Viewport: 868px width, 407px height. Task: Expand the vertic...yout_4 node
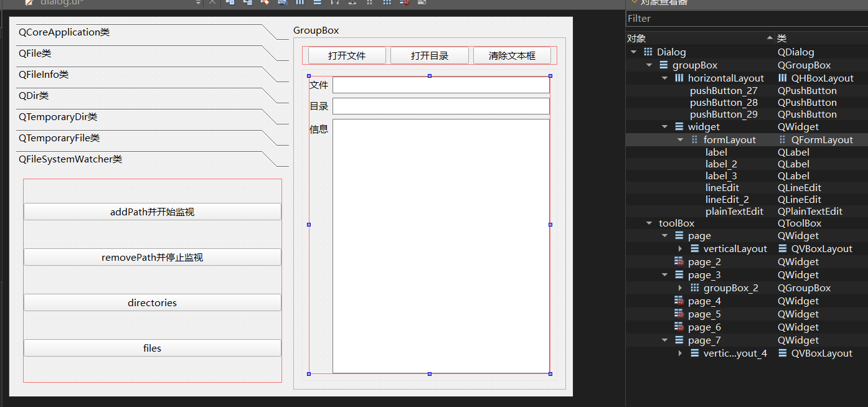point(681,353)
